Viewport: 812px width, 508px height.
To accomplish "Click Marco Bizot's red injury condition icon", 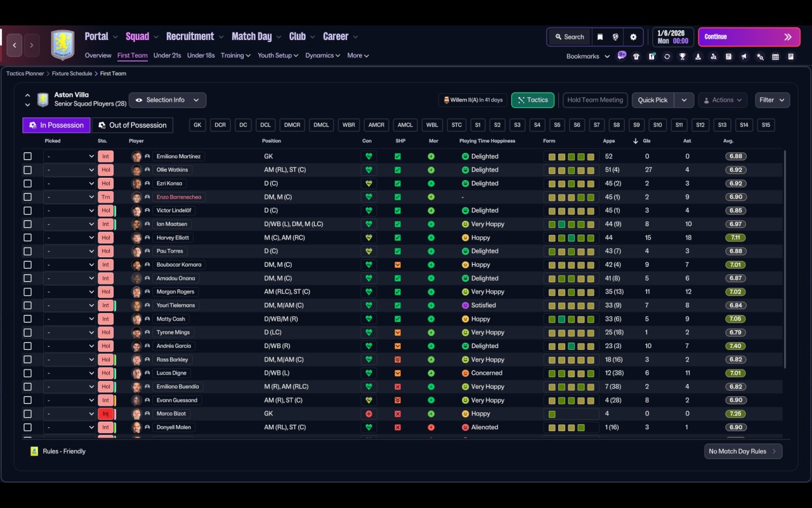I will click(x=369, y=414).
